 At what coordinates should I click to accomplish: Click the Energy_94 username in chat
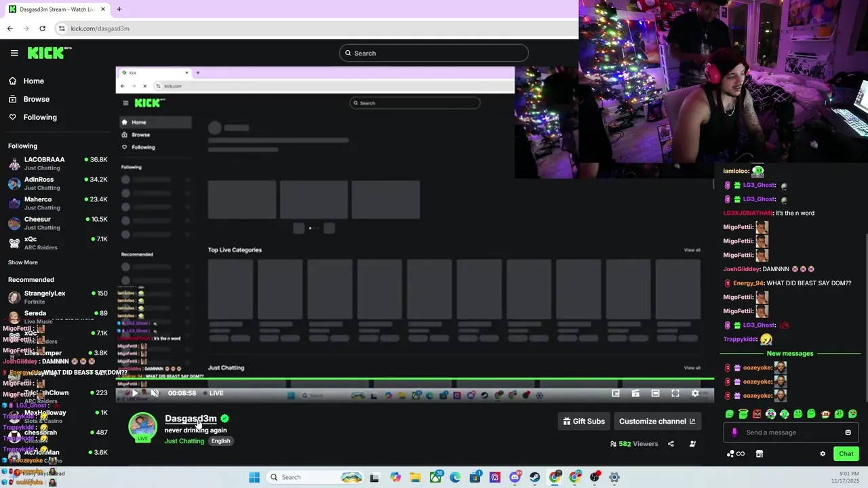pyautogui.click(x=749, y=283)
